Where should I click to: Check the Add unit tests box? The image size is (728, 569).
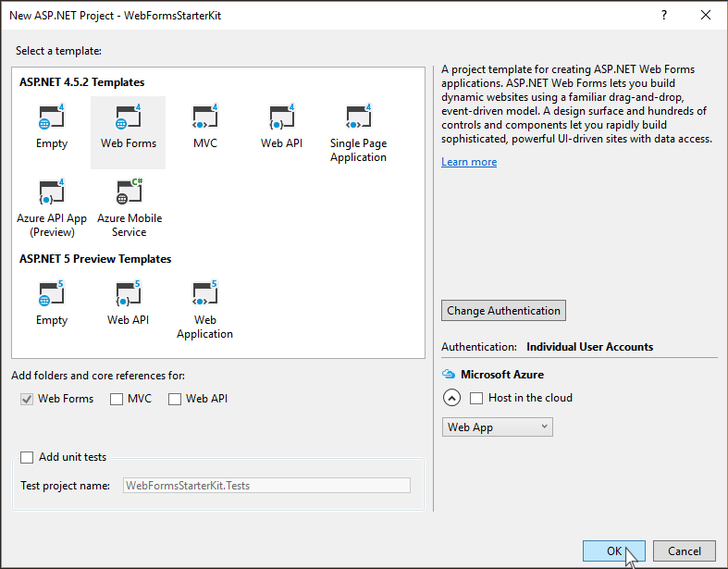[x=27, y=458]
